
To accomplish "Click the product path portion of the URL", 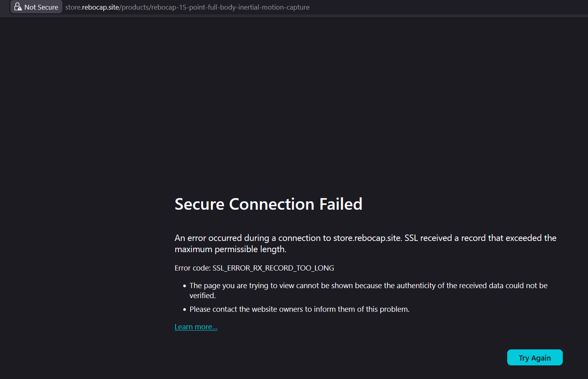I will pyautogui.click(x=215, y=7).
